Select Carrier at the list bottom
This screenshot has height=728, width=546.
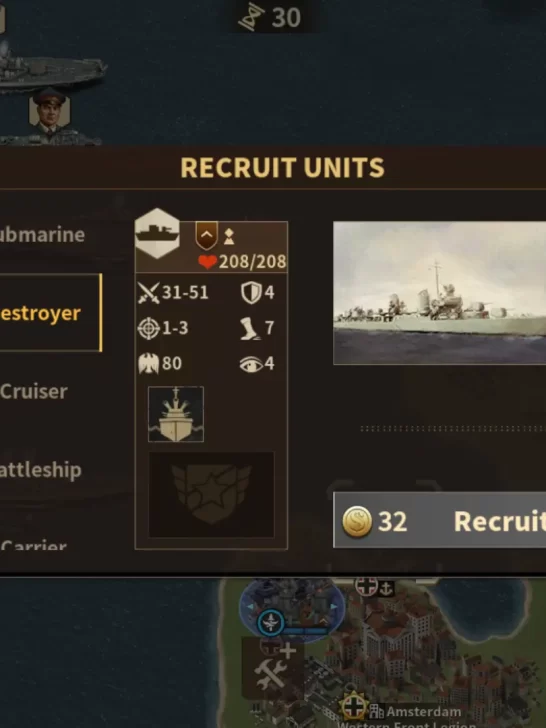point(33,545)
